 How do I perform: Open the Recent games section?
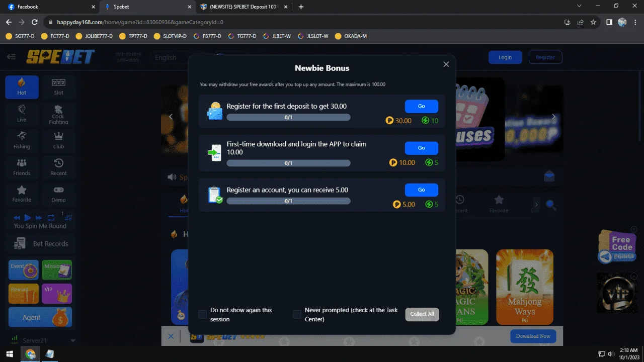tap(59, 167)
